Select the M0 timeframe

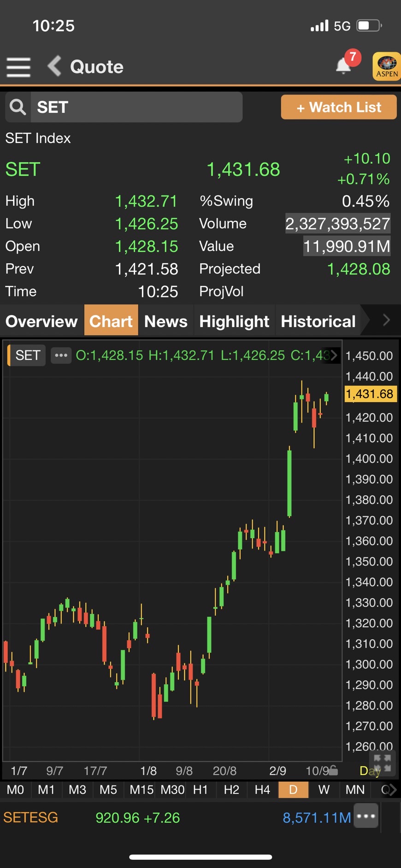15,790
